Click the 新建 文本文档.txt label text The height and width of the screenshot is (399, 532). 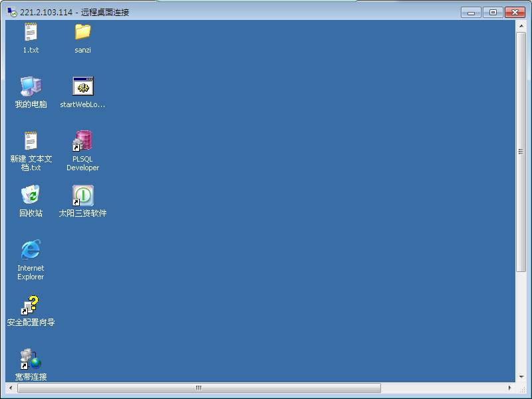click(31, 163)
